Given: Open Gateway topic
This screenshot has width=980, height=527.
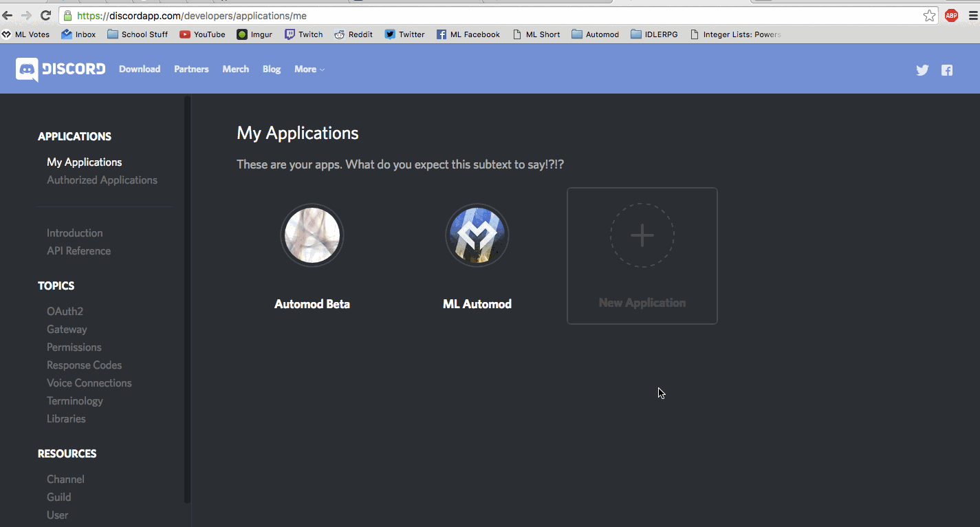Looking at the screenshot, I should (67, 330).
